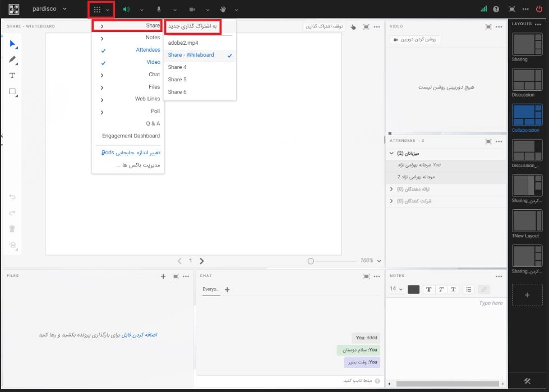Open Attendees pod options menu
Viewport: 549px width, 392px height.
pyautogui.click(x=499, y=141)
